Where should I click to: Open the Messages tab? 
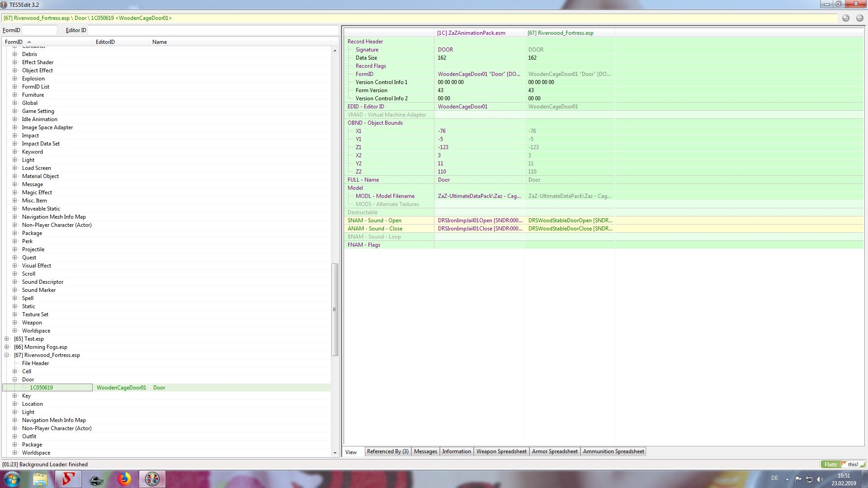(x=425, y=451)
